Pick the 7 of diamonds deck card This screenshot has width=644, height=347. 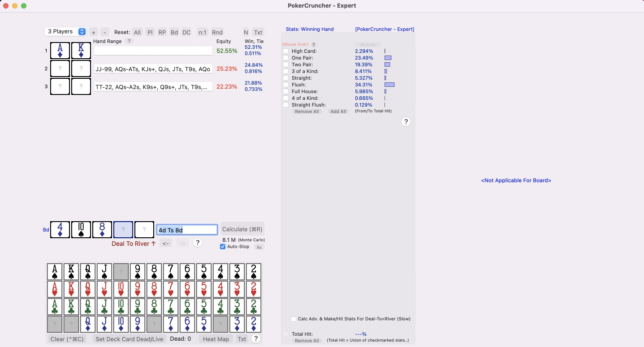(x=171, y=324)
